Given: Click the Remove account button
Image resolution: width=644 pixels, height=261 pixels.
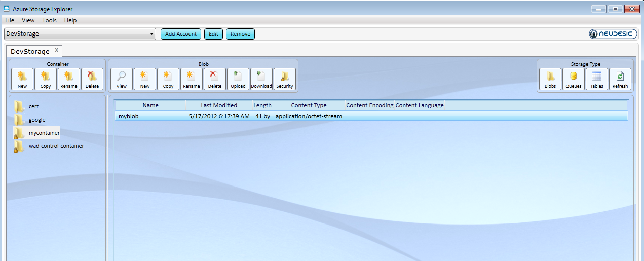Looking at the screenshot, I should pos(240,34).
